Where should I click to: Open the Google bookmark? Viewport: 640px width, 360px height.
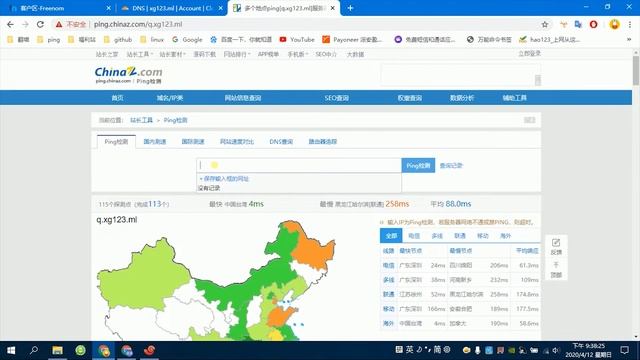tap(187, 40)
